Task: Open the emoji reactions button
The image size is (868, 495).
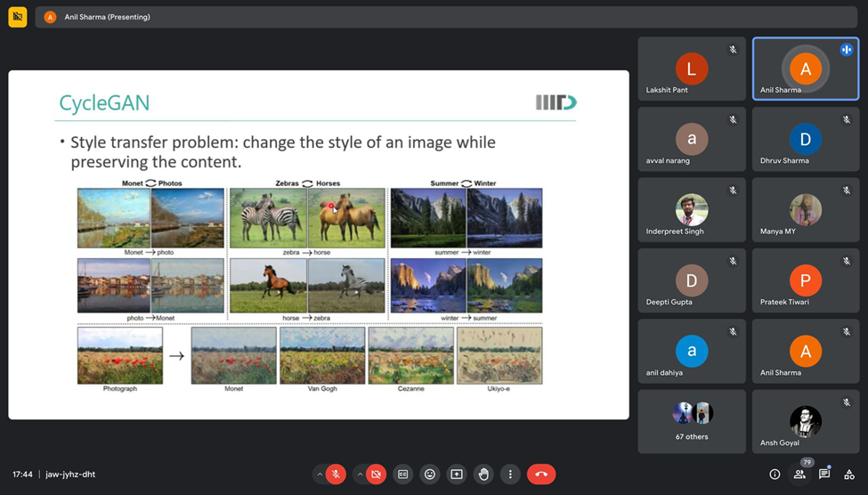Action: coord(430,475)
